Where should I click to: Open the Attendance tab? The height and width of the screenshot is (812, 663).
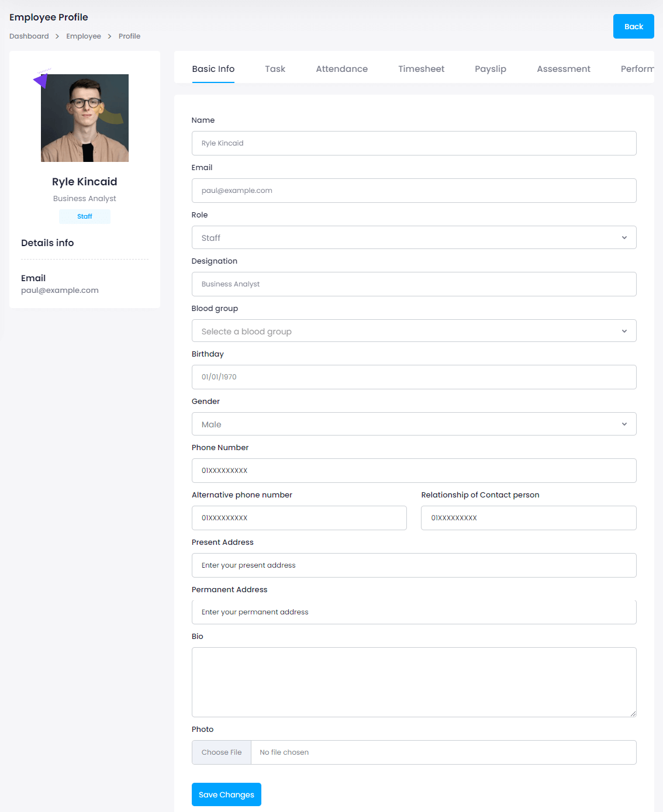(x=341, y=69)
